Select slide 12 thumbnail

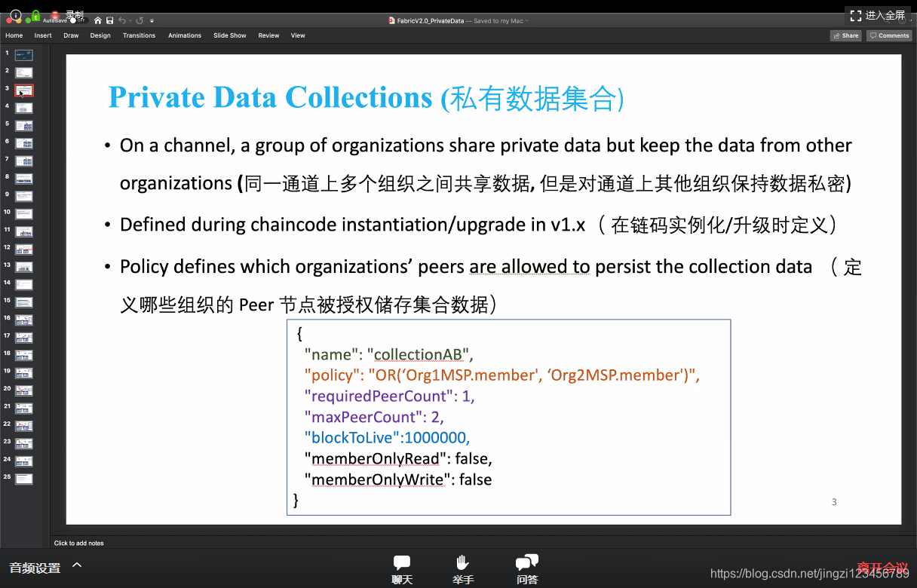24,250
